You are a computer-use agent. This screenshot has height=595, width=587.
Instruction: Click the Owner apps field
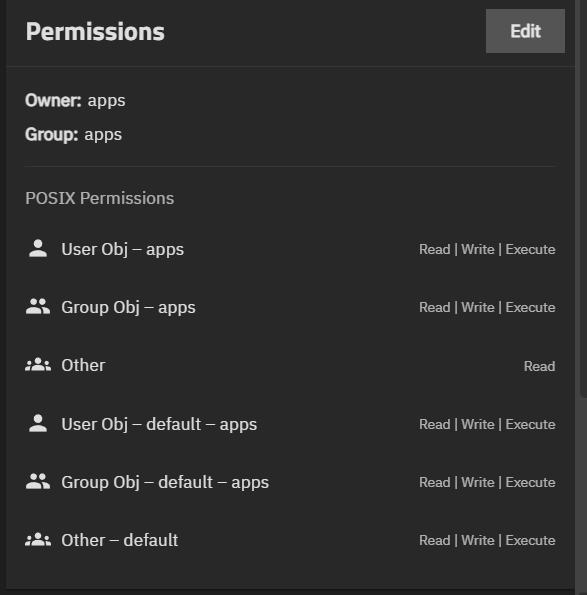pyautogui.click(x=75, y=101)
